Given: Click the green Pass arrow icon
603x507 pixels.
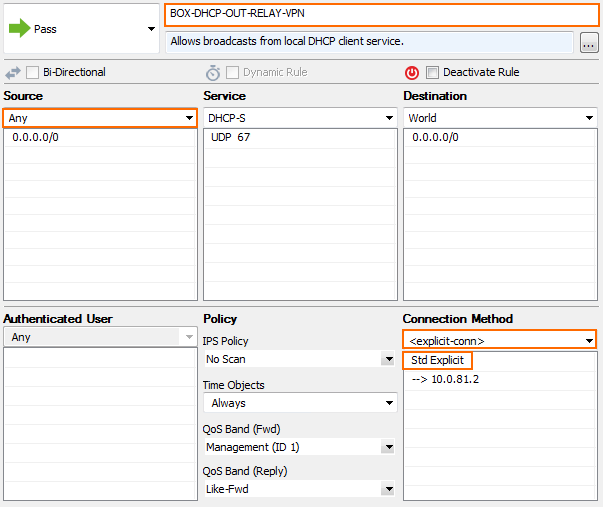Looking at the screenshot, I should [x=19, y=28].
